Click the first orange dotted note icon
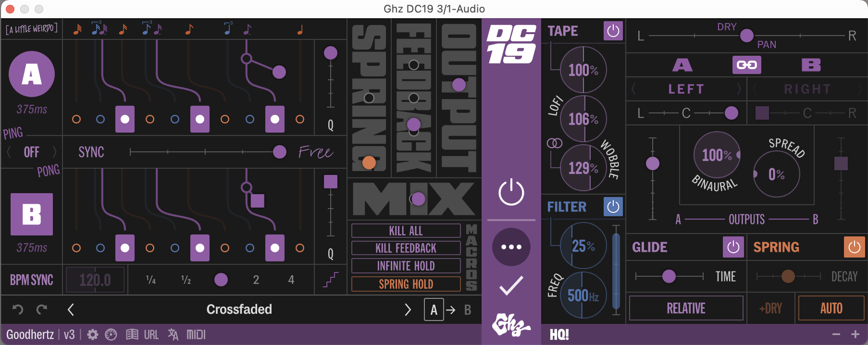 point(77,30)
